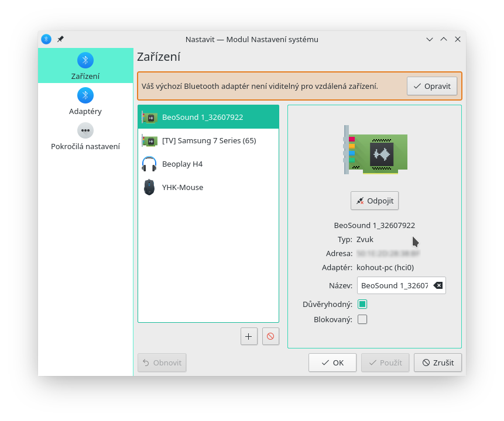Image resolution: width=504 pixels, height=421 pixels.
Task: Click the pin icon in title bar
Action: click(60, 39)
